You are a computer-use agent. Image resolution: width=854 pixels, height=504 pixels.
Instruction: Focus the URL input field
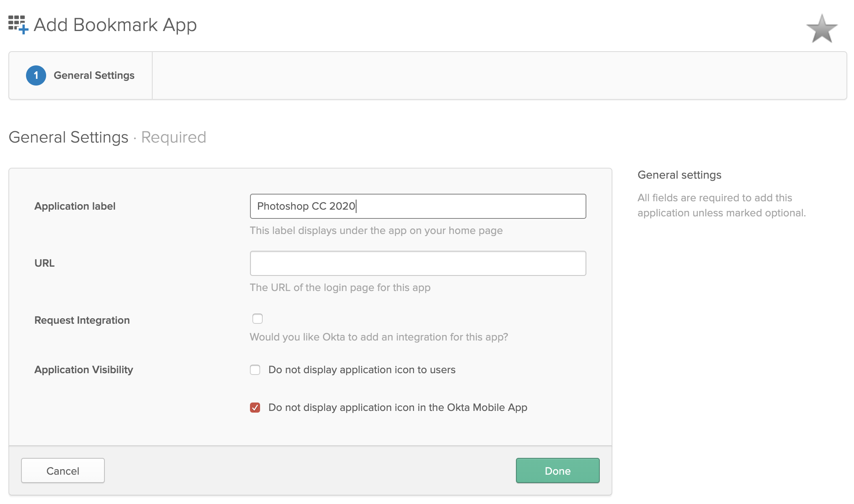tap(417, 263)
